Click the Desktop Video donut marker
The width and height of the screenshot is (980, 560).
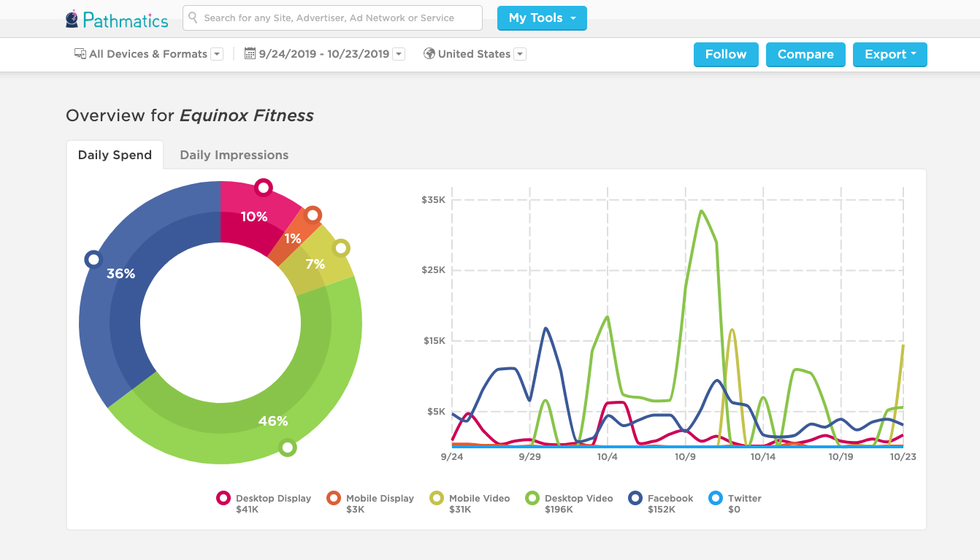click(x=288, y=448)
